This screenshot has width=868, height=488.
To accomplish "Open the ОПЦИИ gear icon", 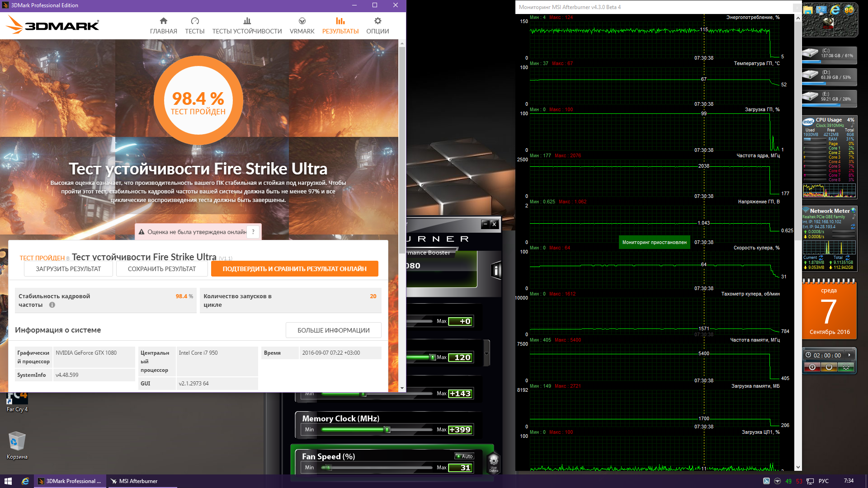I will coord(377,21).
